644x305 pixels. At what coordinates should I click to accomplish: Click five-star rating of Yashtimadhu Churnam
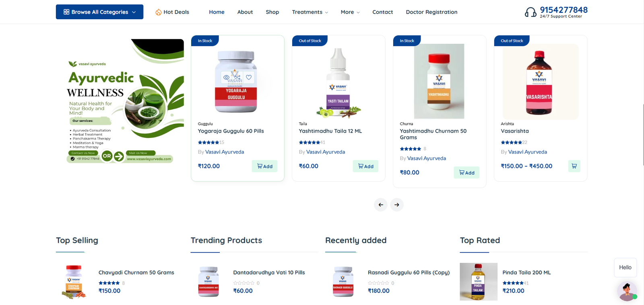pos(410,149)
